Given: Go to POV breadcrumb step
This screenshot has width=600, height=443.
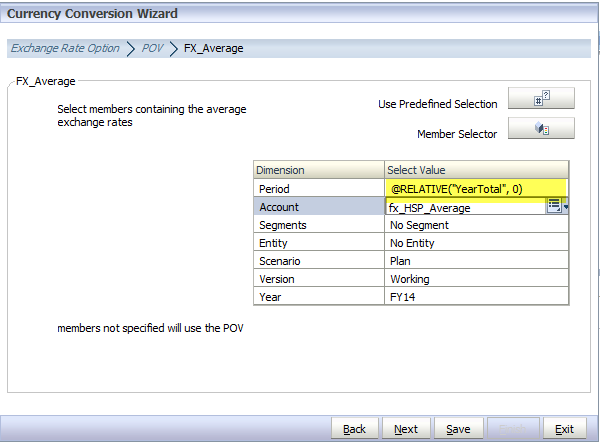Looking at the screenshot, I should [x=152, y=48].
